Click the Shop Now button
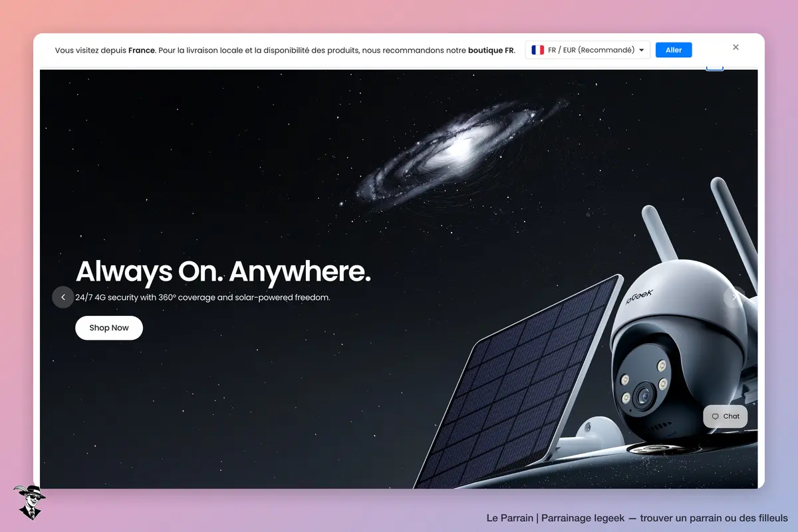Image resolution: width=798 pixels, height=532 pixels. pyautogui.click(x=109, y=328)
